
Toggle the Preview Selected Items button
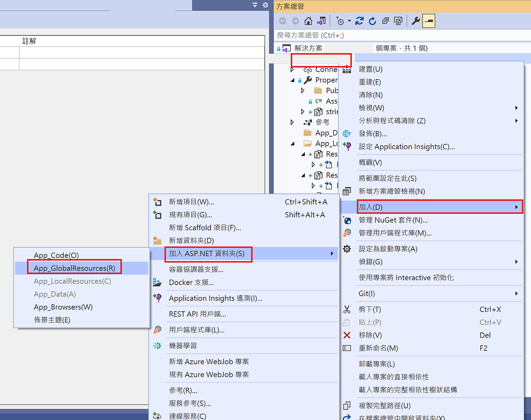click(x=428, y=20)
